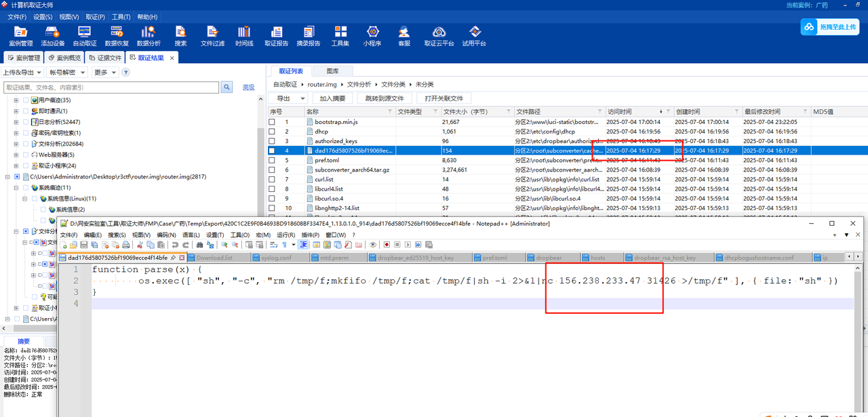Open the 文件(F) menu in main window

pyautogui.click(x=17, y=16)
